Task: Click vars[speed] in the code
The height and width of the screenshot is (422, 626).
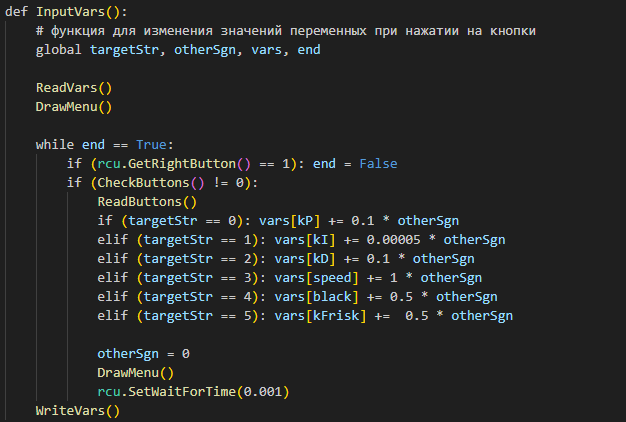Action: [x=286, y=277]
